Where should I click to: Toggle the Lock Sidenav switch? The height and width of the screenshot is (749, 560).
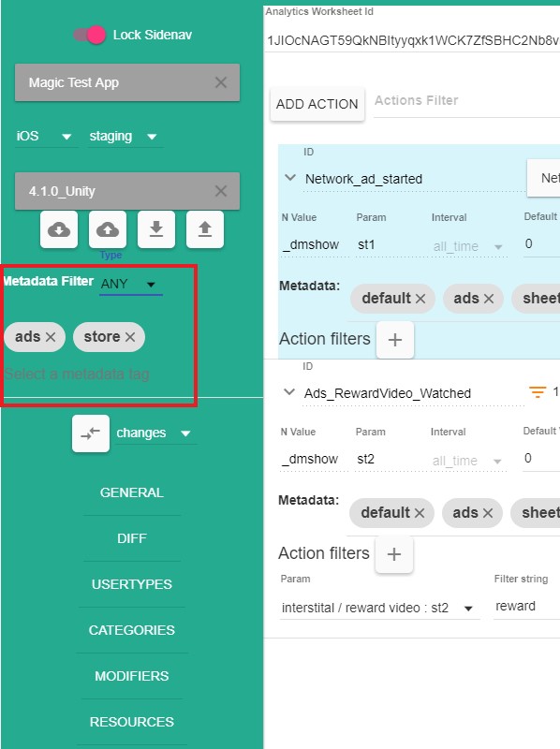(89, 35)
